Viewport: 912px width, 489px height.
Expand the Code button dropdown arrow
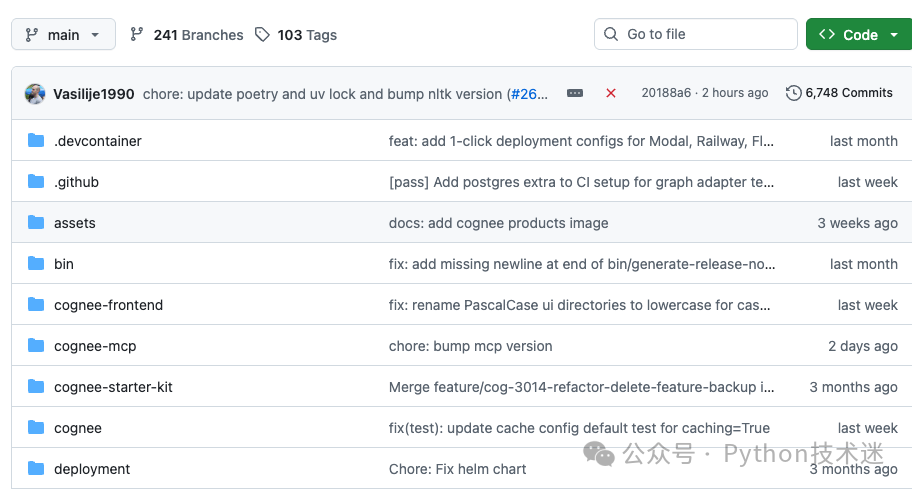(x=894, y=35)
